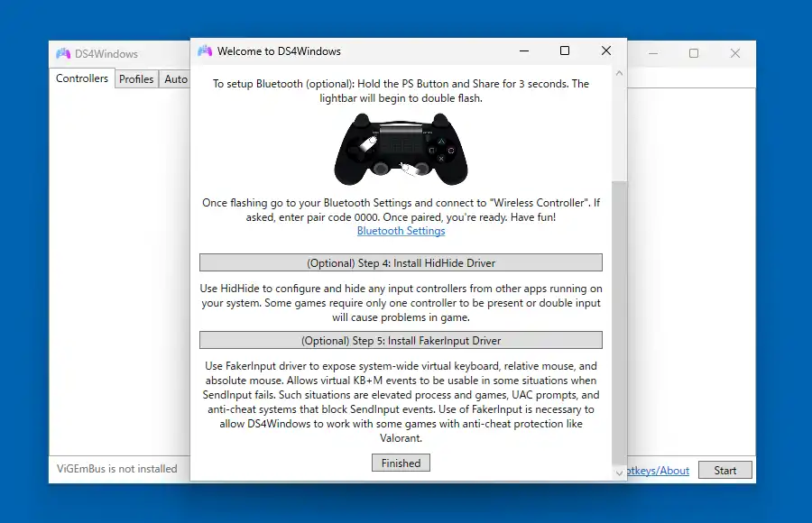Screen dimensions: 812x523
Task: Click DS4Windows main window title icon
Action: (63, 53)
